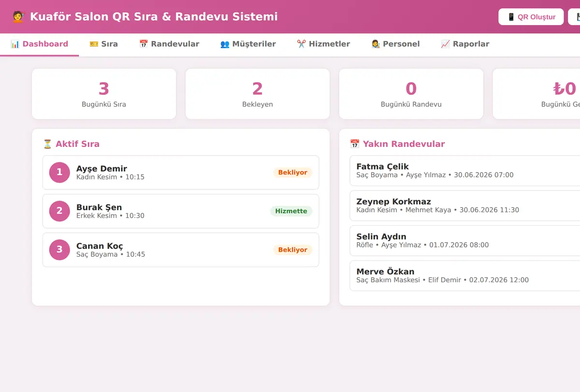Screen dimensions: 580x392
Task: Click queue number 1 badge for Ayşe Demir
Action: point(59,173)
